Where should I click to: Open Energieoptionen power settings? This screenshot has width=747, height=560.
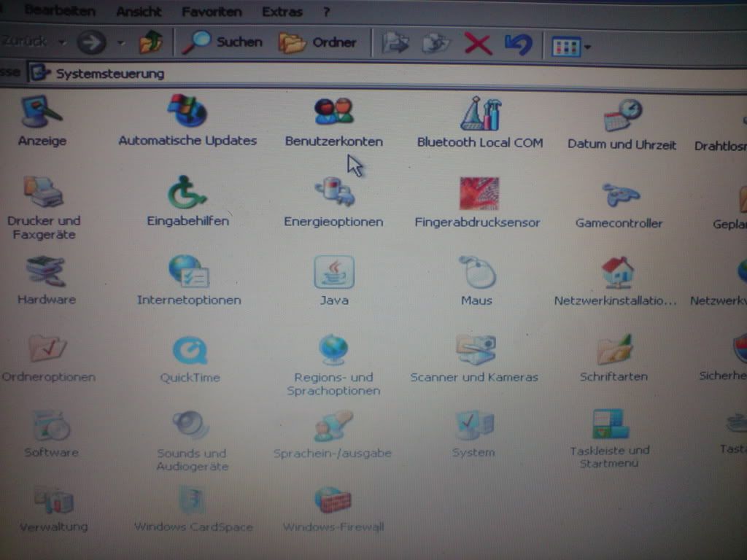coord(333,202)
